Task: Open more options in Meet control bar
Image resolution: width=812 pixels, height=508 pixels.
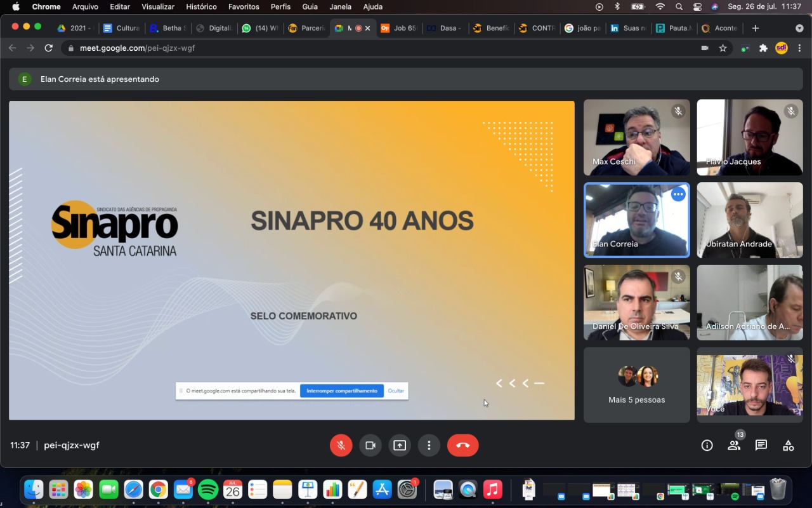Action: click(429, 445)
